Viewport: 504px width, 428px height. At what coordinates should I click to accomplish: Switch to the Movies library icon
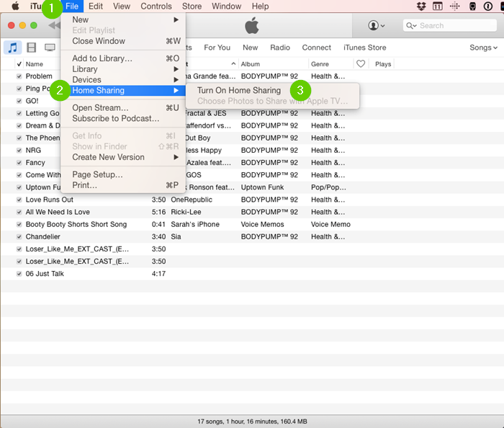click(x=31, y=48)
